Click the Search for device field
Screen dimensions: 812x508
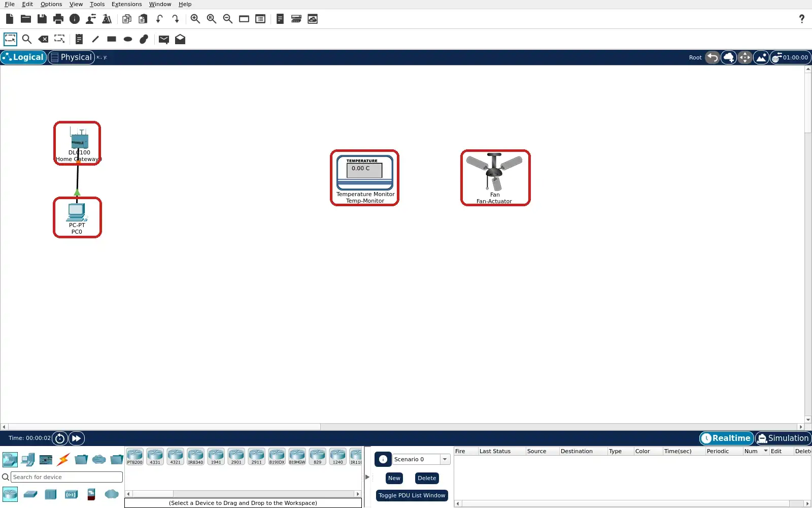(x=66, y=477)
